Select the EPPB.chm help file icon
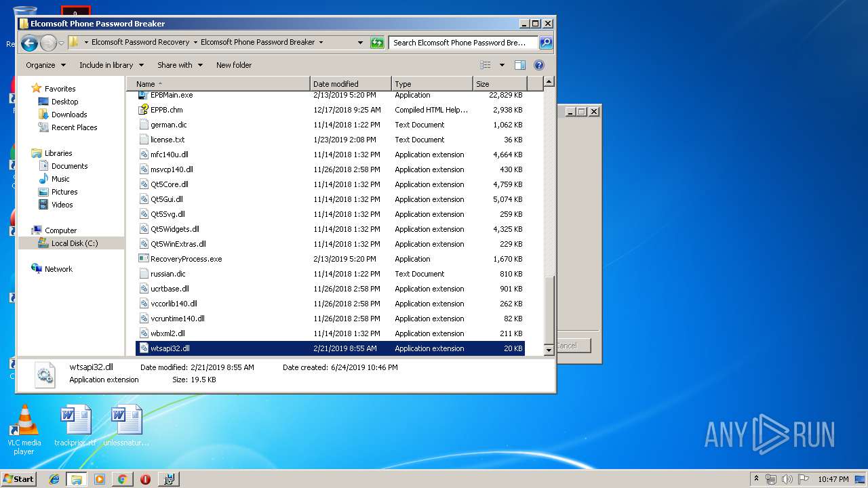The image size is (868, 488). 143,110
